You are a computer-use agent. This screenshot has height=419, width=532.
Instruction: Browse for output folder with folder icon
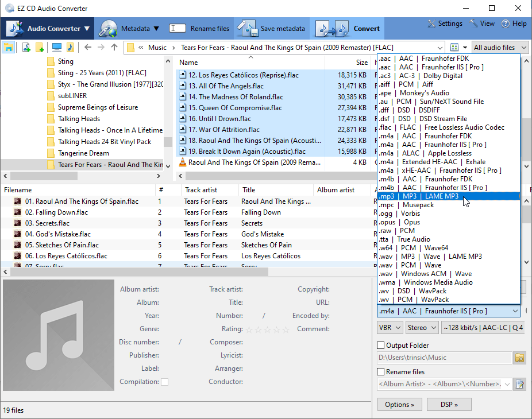[519, 358]
